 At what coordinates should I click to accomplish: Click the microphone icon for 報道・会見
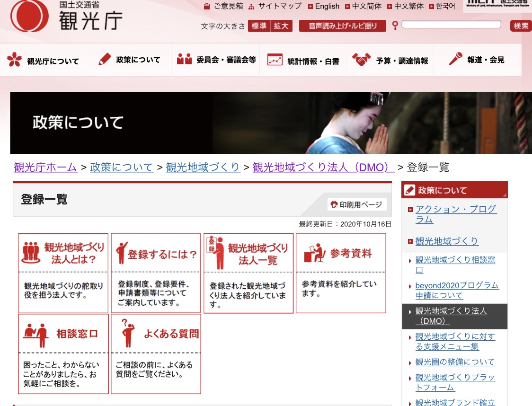(455, 60)
